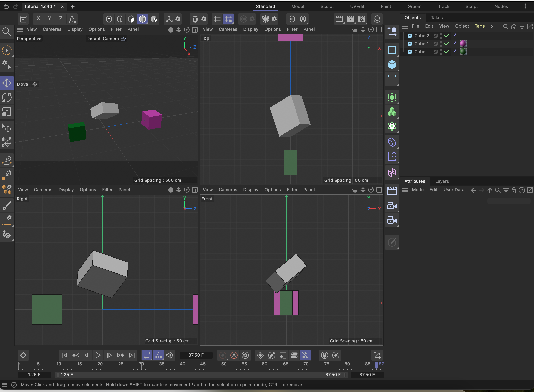Click the Camera creation icon in the right palette
The width and height of the screenshot is (534, 392).
tap(392, 206)
